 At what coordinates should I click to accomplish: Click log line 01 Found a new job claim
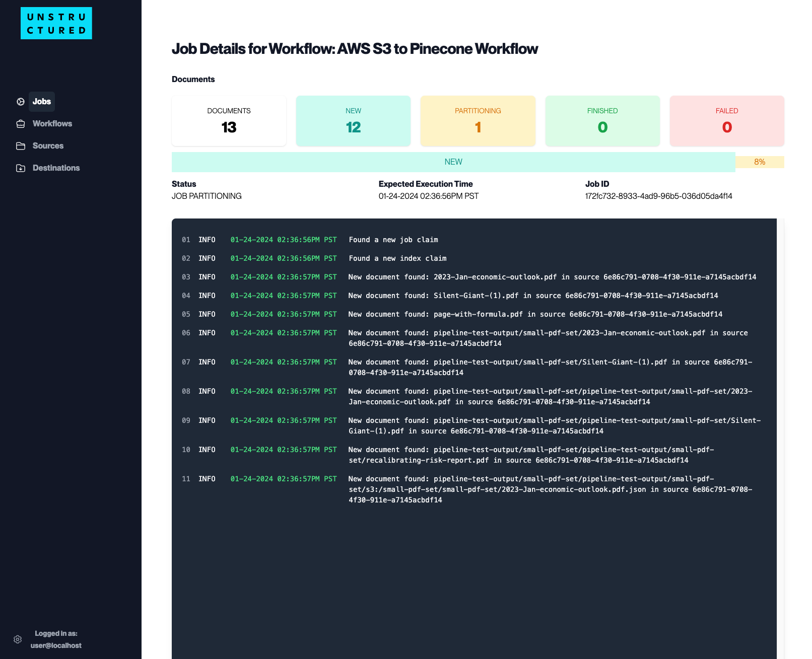tap(393, 240)
